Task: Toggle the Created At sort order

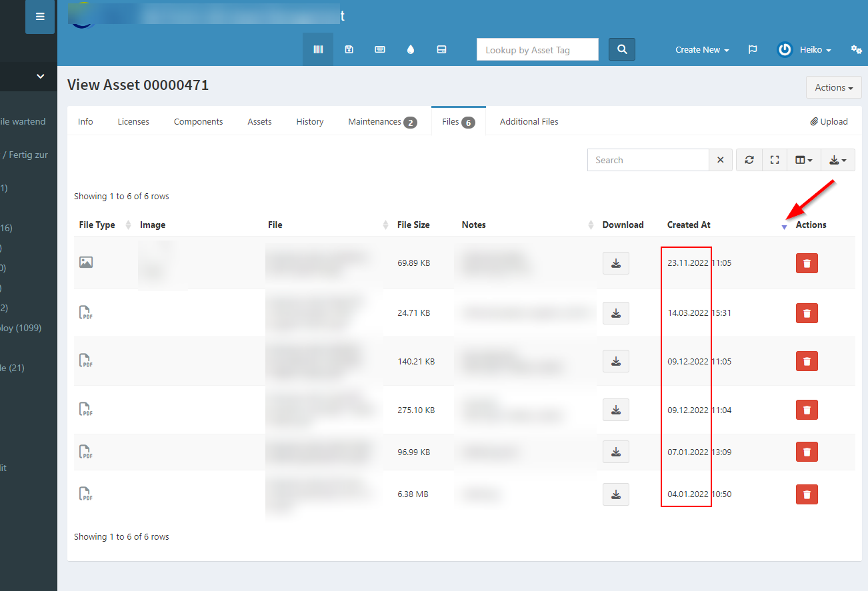Action: (784, 227)
